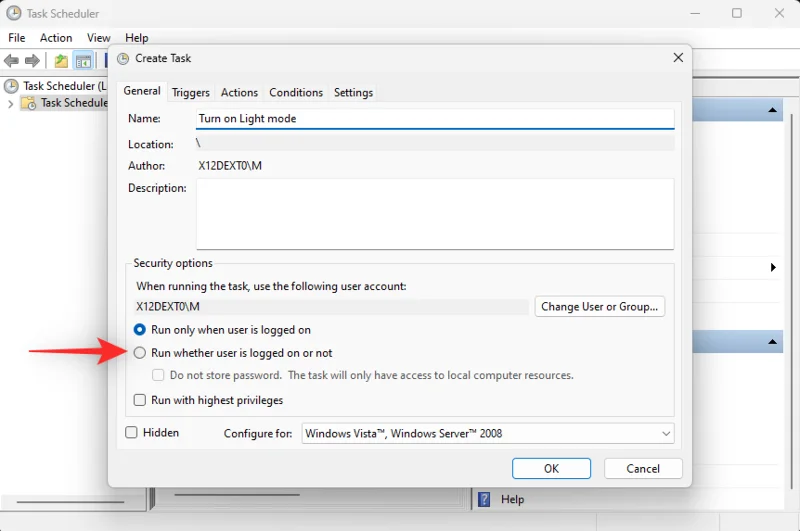Click the user account X12DEXT0\M field
Screen dimensions: 800x531
click(332, 307)
